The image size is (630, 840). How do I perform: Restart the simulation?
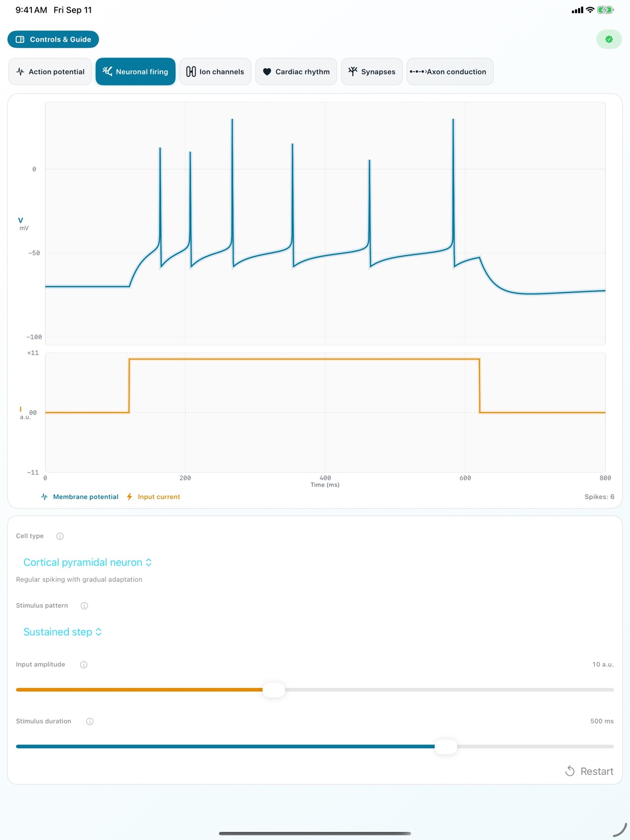(x=589, y=771)
